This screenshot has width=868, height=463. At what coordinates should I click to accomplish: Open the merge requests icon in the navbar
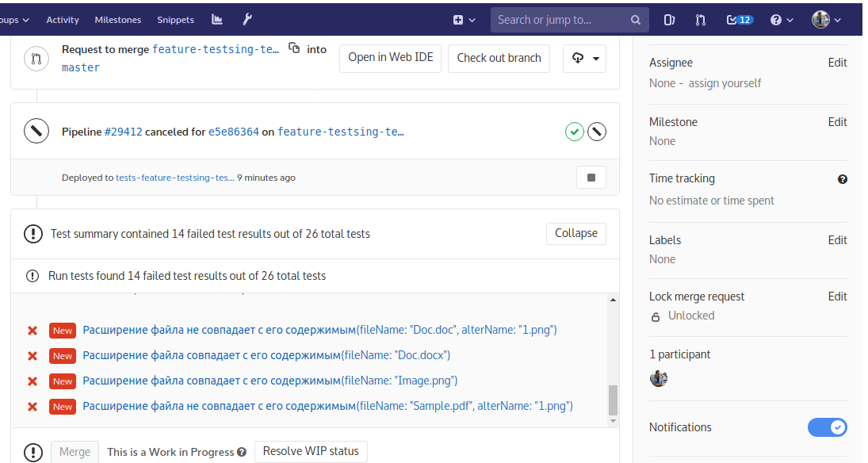click(700, 20)
